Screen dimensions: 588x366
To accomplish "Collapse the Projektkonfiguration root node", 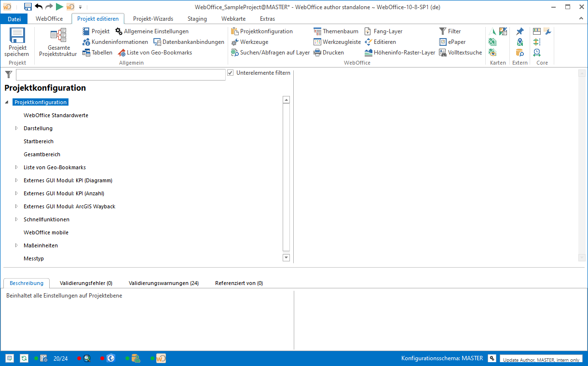I will point(7,102).
